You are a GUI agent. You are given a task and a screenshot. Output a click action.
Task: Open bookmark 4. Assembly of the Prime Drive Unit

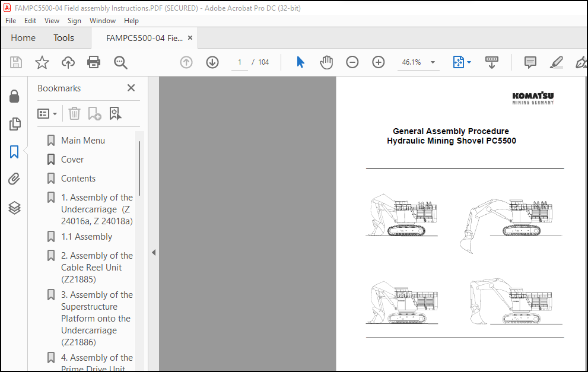97,363
